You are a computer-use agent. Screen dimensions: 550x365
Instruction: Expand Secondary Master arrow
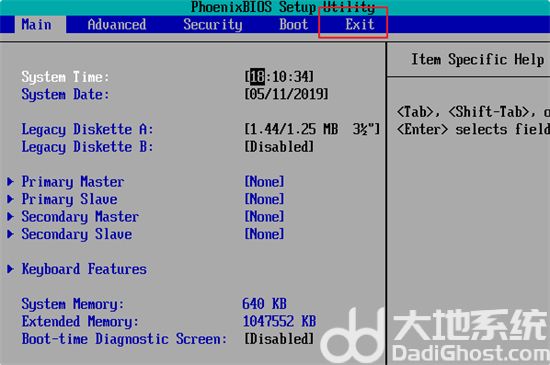[10, 216]
